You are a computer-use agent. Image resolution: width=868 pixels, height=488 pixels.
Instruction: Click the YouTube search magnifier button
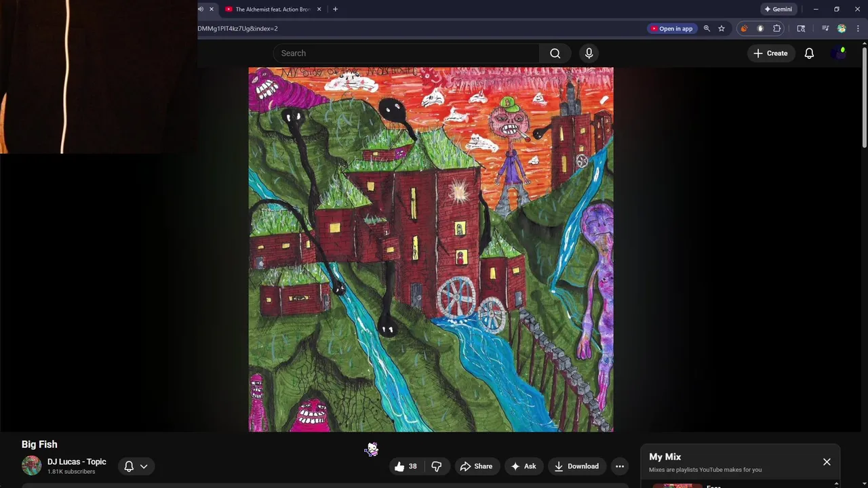coord(555,53)
